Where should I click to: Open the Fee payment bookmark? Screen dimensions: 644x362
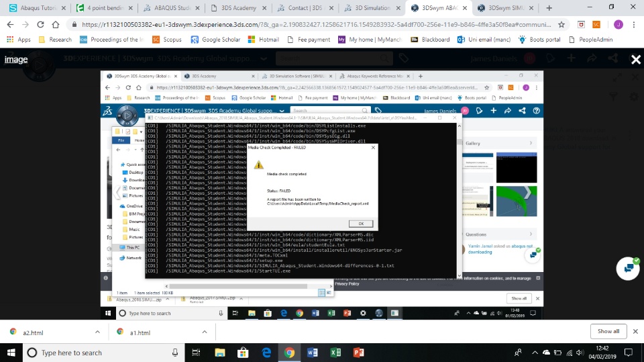[309, 40]
